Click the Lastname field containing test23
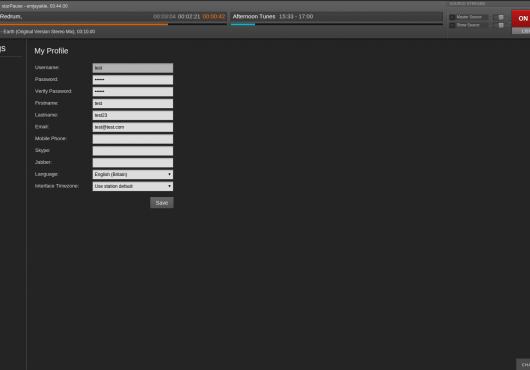 tap(133, 115)
